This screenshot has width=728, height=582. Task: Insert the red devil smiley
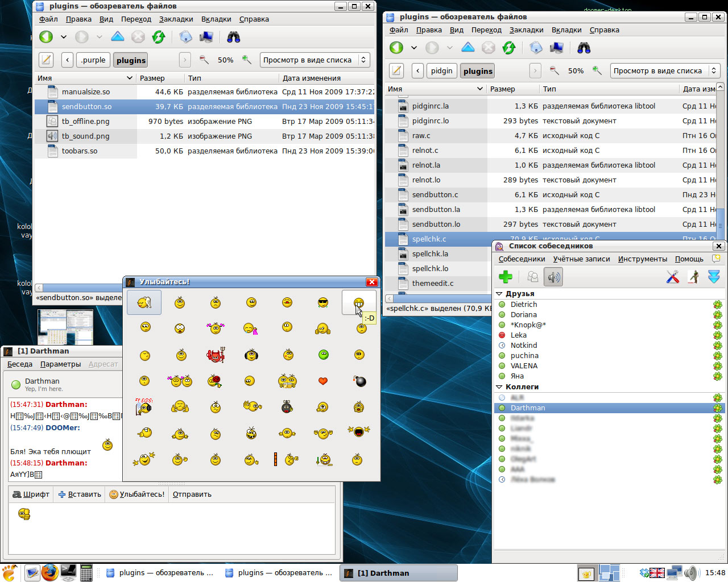[216, 355]
